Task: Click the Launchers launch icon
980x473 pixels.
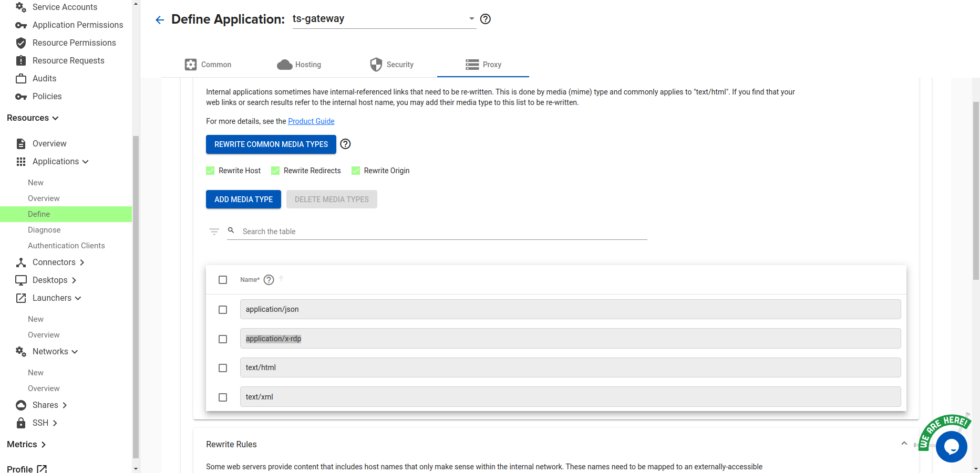Action: [x=21, y=298]
